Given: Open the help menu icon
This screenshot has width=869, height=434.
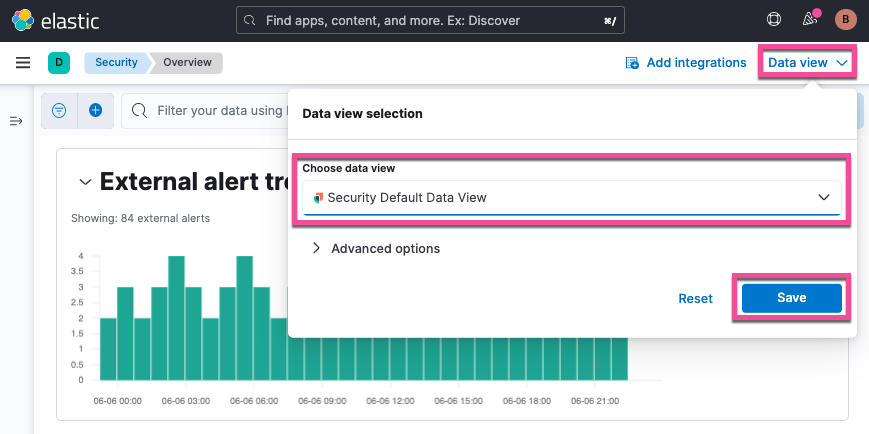Looking at the screenshot, I should click(x=773, y=19).
